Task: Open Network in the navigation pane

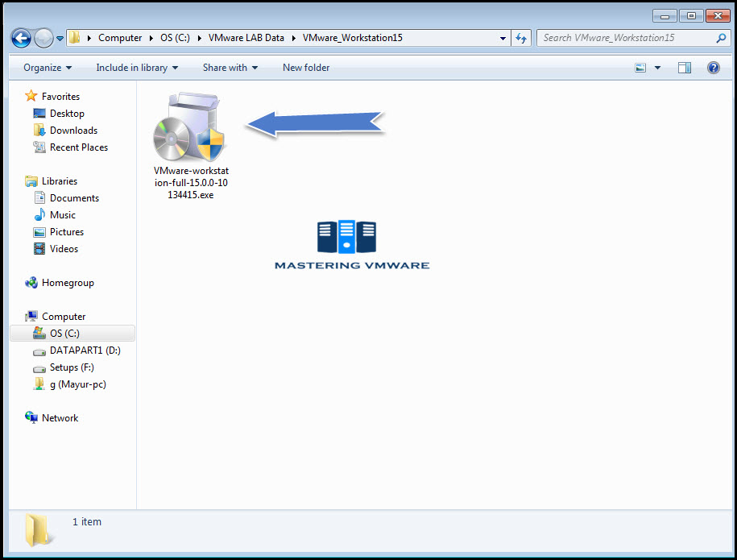Action: (60, 418)
